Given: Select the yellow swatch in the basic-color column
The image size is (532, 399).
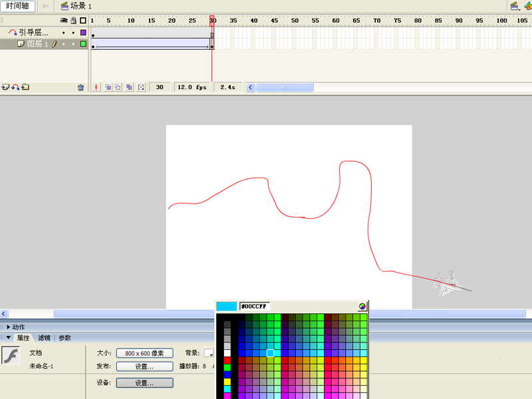Looking at the screenshot, I should 227,382.
